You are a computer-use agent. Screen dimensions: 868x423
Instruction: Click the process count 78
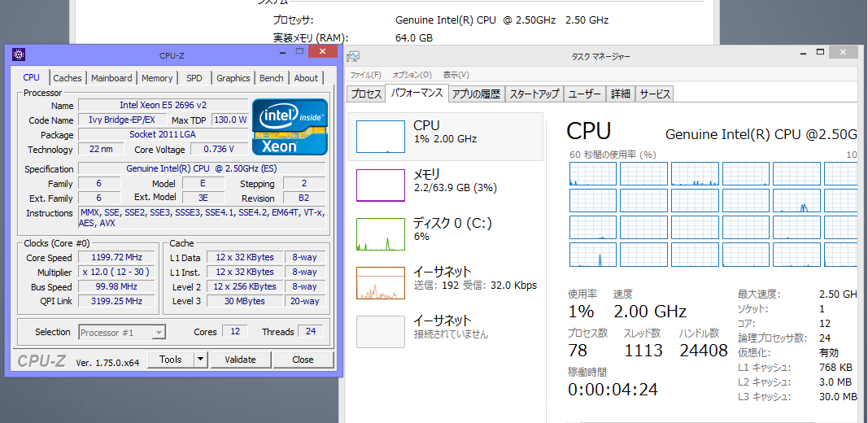[x=578, y=351]
